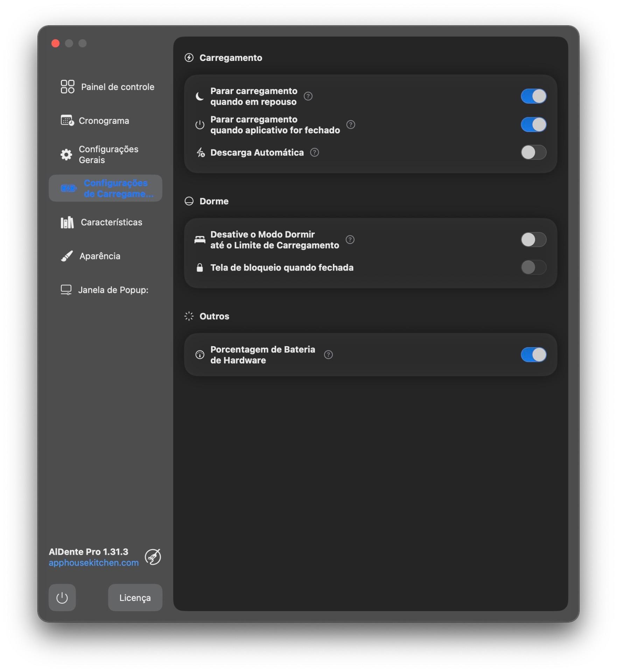Image resolution: width=617 pixels, height=672 pixels.
Task: Disable Parar carregamento quando em repouso toggle
Action: click(x=533, y=96)
